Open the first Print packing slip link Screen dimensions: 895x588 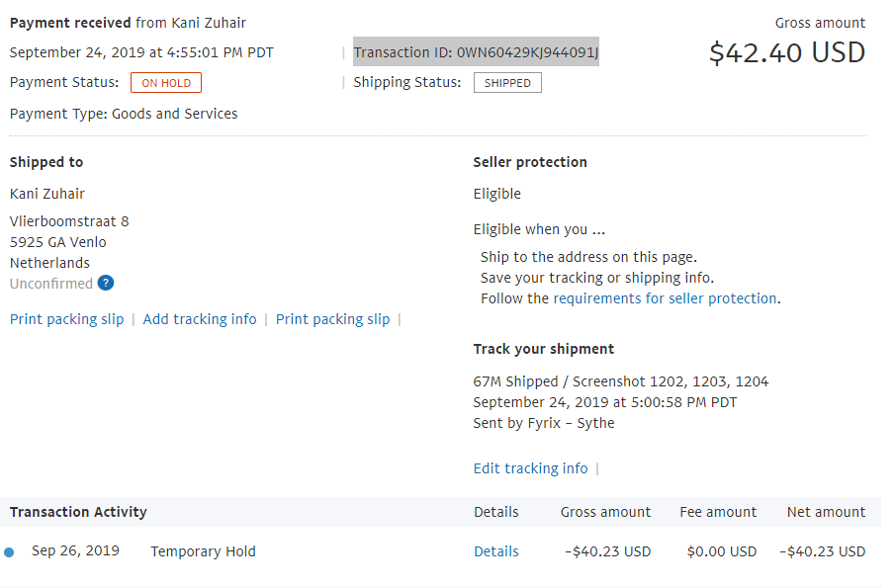click(x=67, y=319)
